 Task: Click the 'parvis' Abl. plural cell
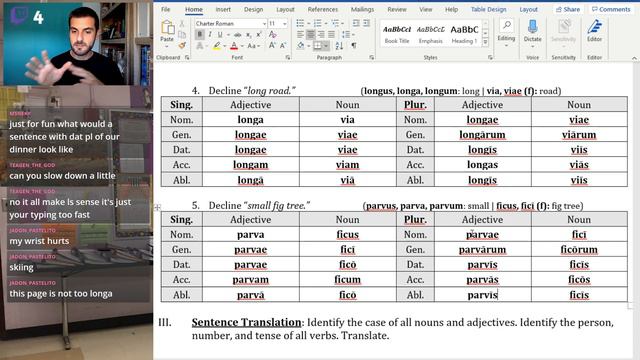pyautogui.click(x=482, y=295)
